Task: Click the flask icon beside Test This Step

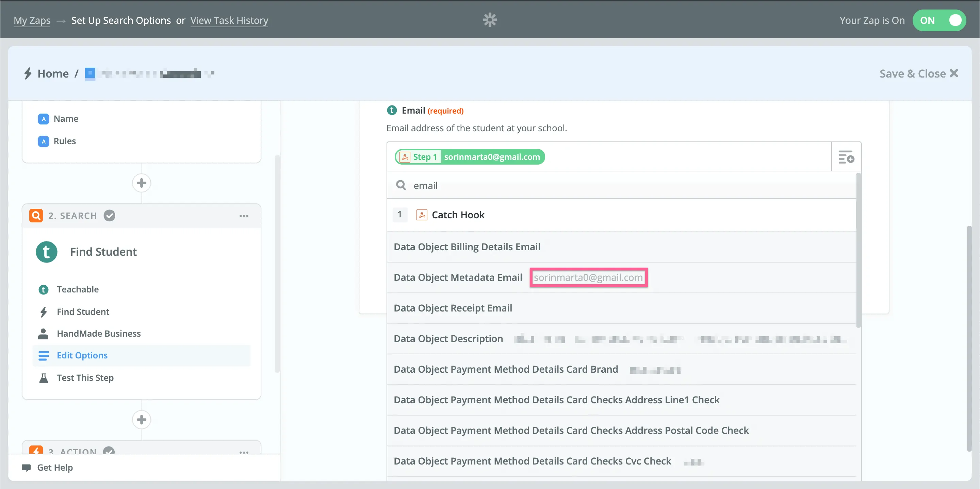Action: (x=44, y=378)
